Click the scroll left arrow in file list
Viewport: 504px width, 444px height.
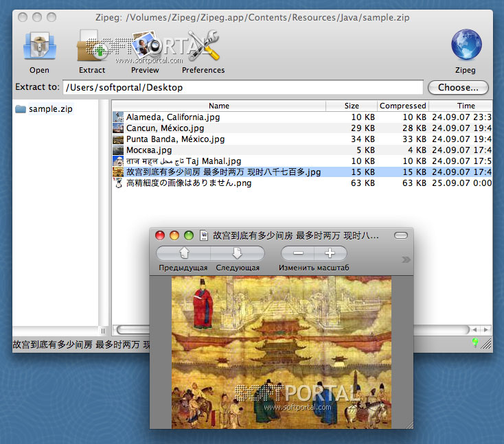(x=474, y=329)
